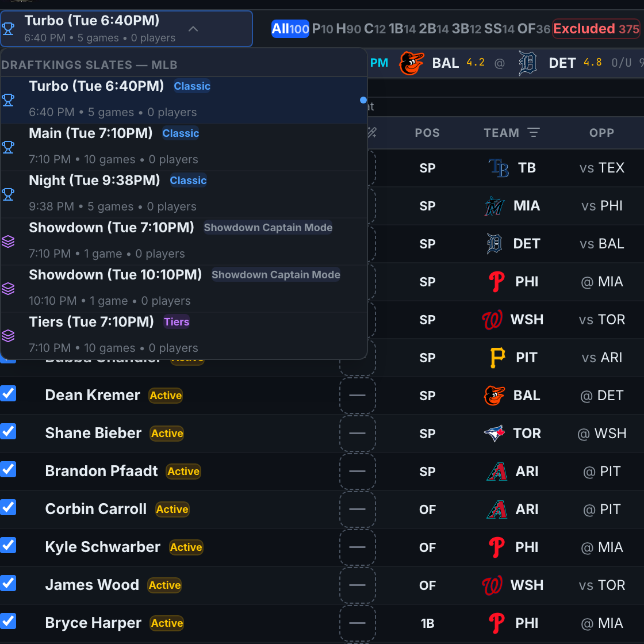
Task: Sort by POS column header
Action: [x=427, y=133]
